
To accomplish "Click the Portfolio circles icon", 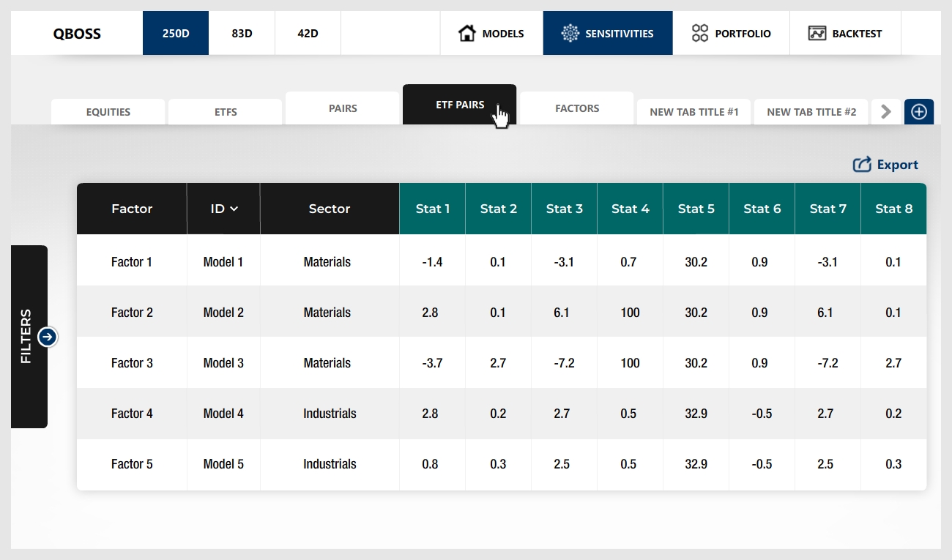I will pyautogui.click(x=700, y=33).
